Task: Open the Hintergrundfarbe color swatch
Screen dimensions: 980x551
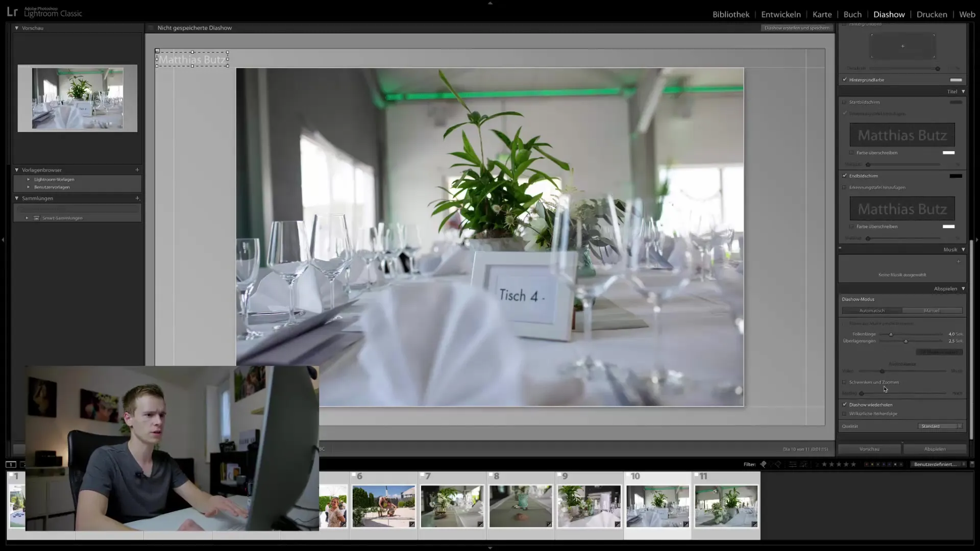Action: [955, 80]
